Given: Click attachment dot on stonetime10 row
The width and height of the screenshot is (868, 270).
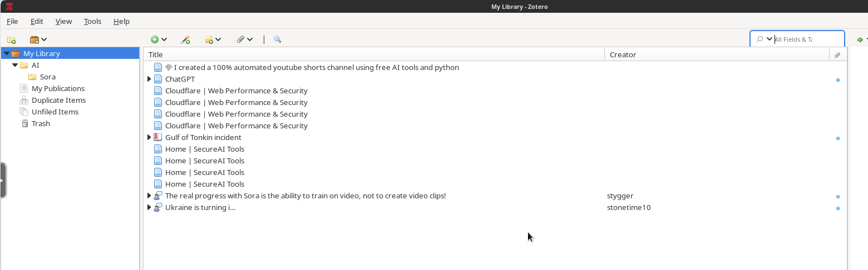Looking at the screenshot, I should pyautogui.click(x=838, y=208).
